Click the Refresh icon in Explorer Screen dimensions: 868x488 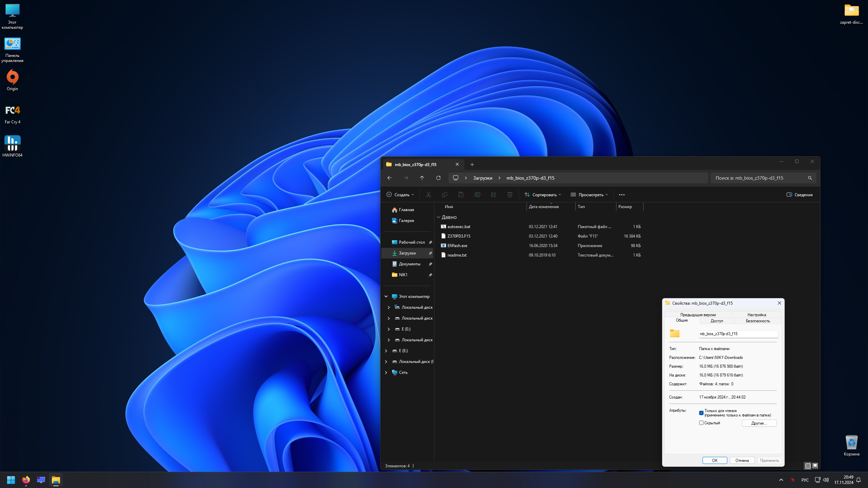(x=438, y=178)
